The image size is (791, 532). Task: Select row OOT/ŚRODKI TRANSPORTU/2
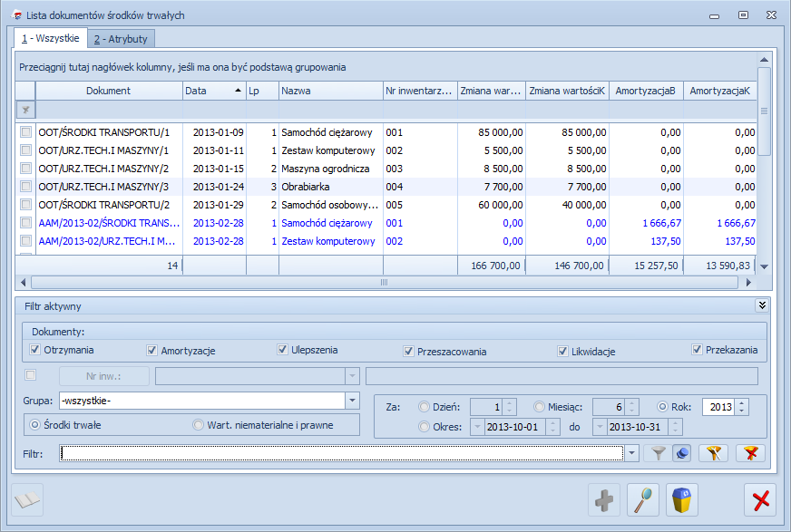coord(386,205)
